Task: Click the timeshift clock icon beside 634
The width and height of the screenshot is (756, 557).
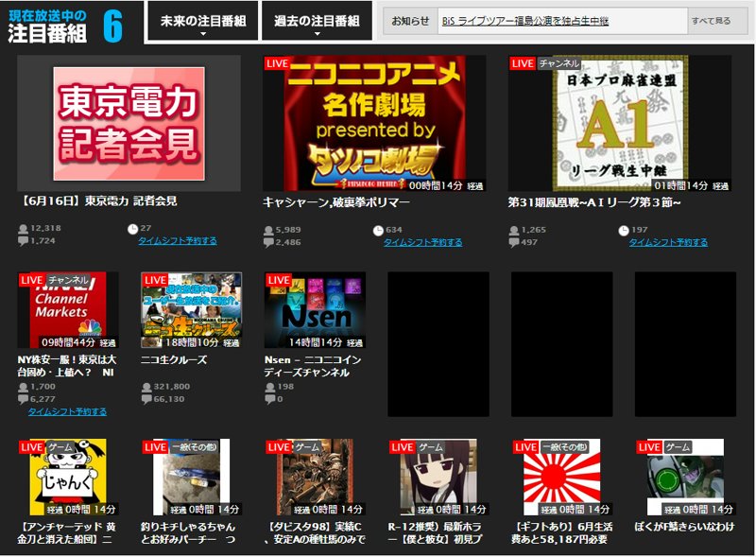Action: click(378, 230)
